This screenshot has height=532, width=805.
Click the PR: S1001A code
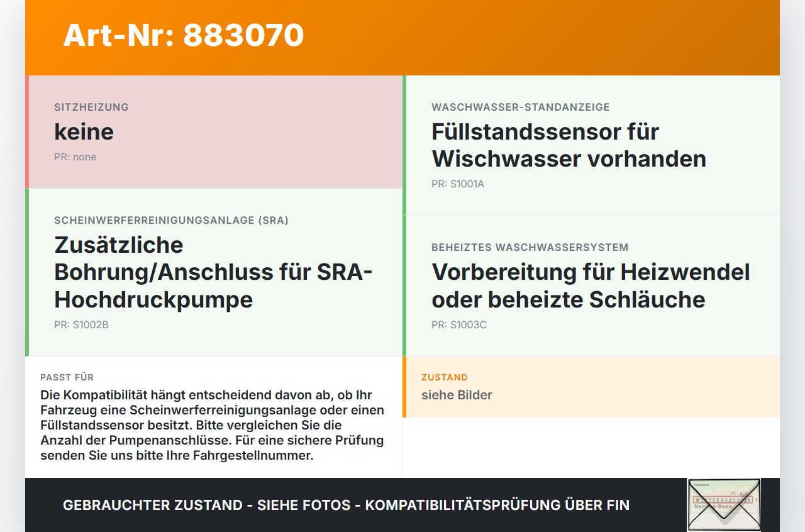(458, 184)
